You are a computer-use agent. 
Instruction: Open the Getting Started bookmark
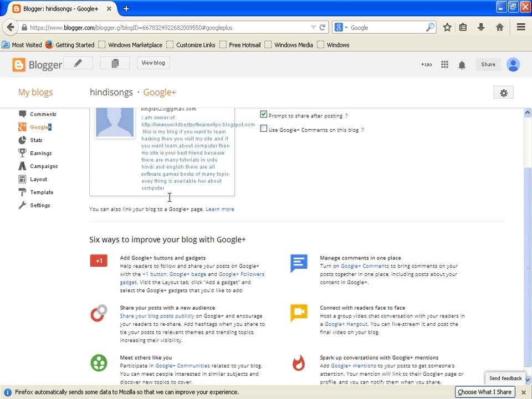pos(70,45)
